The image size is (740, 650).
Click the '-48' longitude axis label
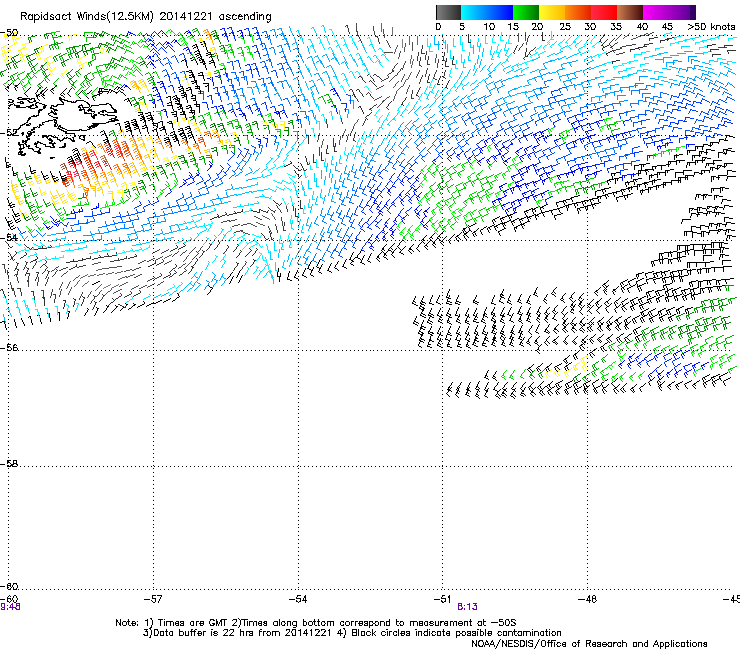point(588,599)
